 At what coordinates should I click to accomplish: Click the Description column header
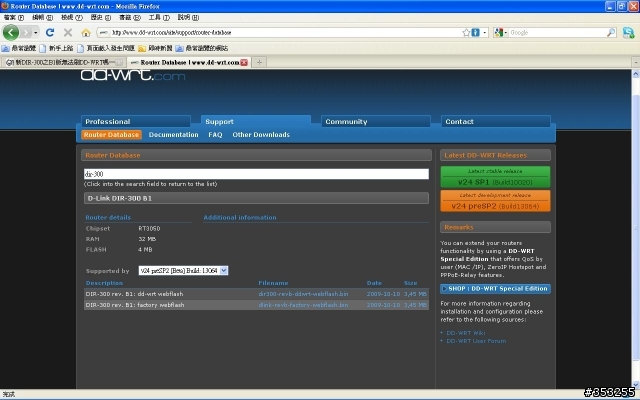pyautogui.click(x=104, y=283)
